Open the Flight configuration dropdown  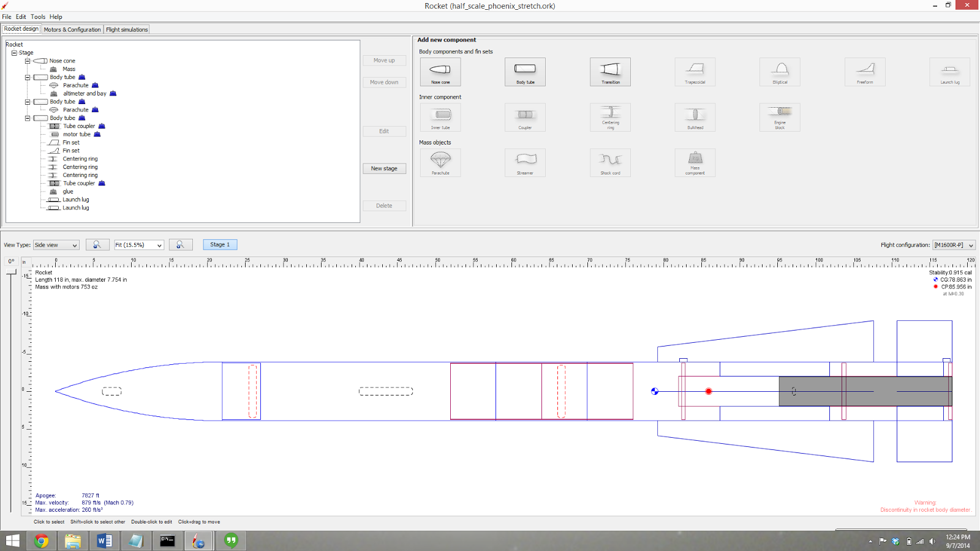pos(953,244)
